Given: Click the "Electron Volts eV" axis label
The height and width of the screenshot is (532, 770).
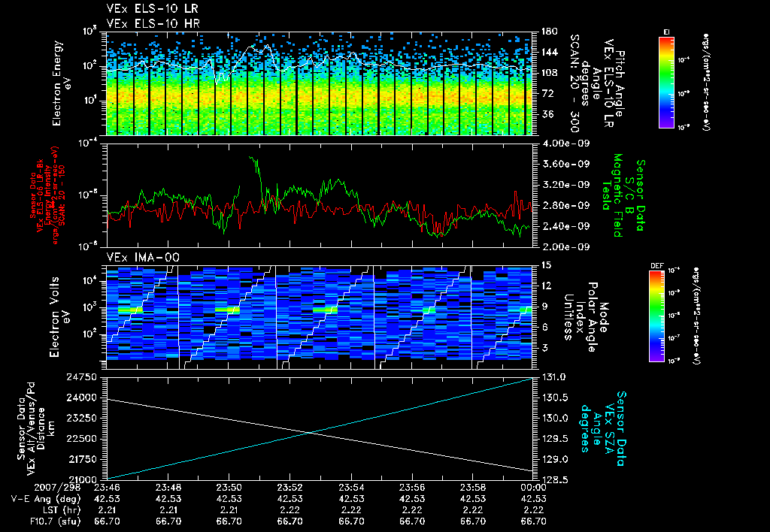Looking at the screenshot, I should [x=59, y=317].
